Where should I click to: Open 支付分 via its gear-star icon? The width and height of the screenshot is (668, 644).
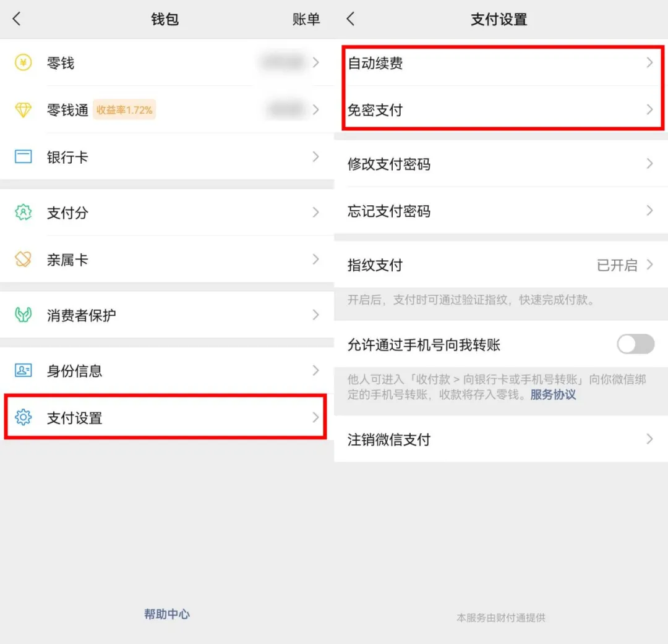tap(23, 213)
